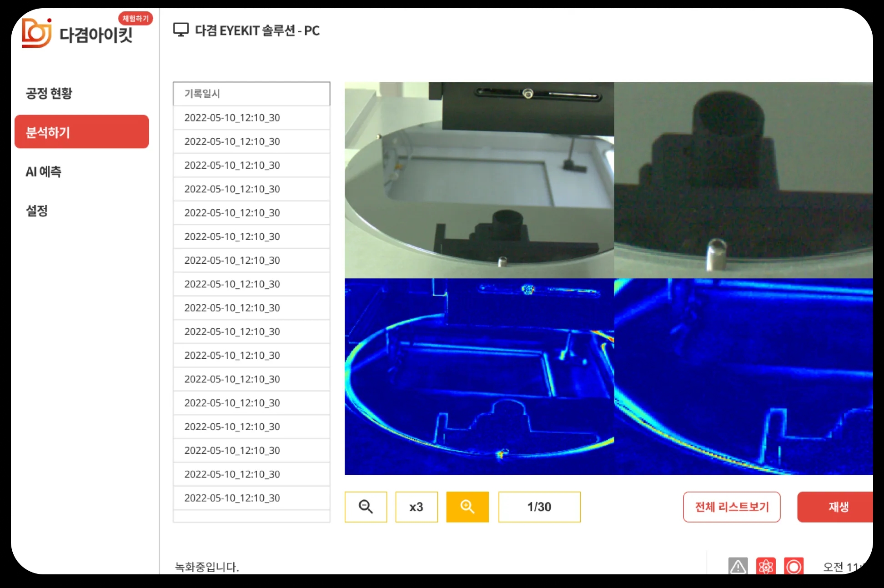Open the 설정 menu
Screen dimensions: 884x588
point(37,211)
